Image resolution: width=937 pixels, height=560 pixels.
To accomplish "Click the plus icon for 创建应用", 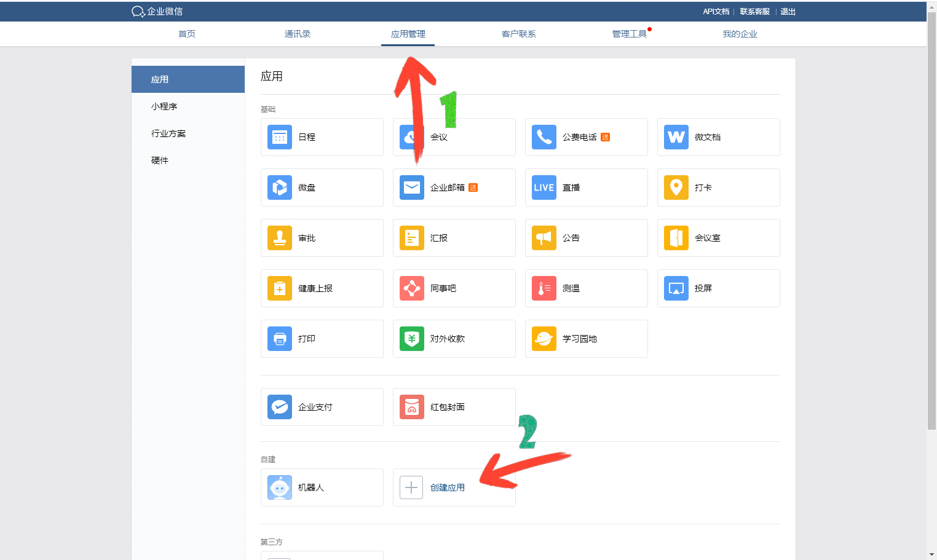I will pos(411,487).
